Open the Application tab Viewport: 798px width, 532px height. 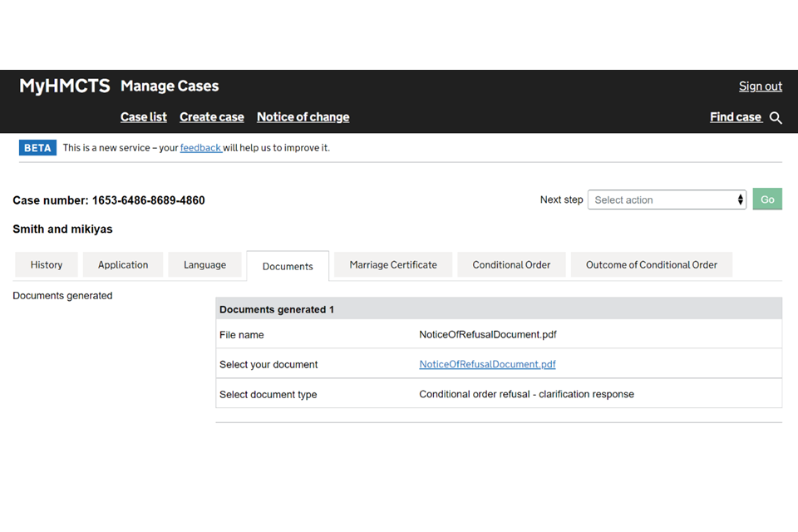click(123, 264)
